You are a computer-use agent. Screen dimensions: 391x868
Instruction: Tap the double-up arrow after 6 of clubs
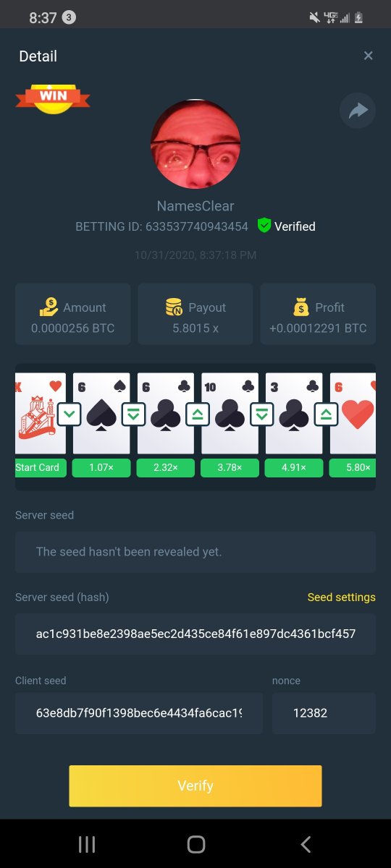click(x=198, y=414)
